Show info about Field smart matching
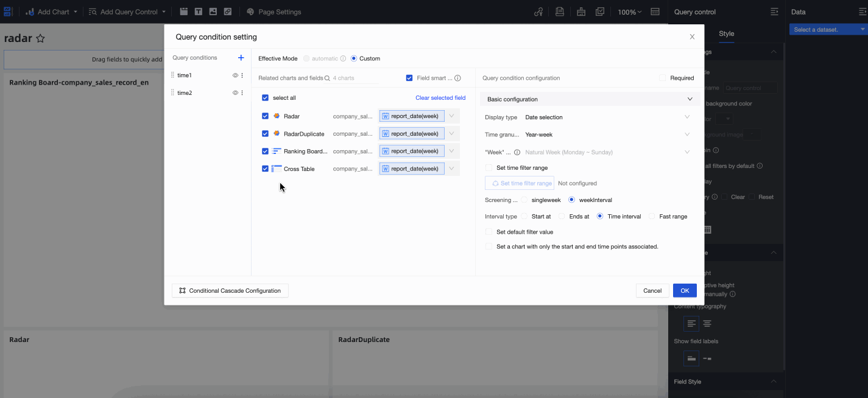This screenshot has width=868, height=398. [457, 78]
